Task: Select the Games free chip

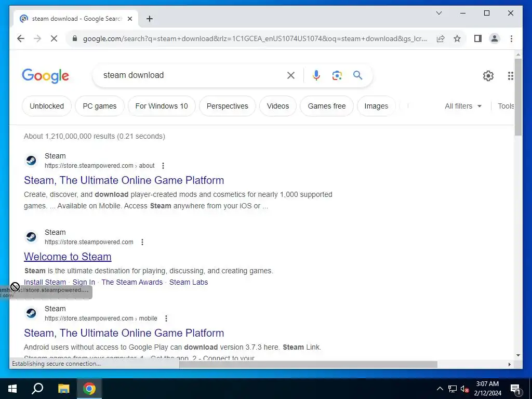Action: [327, 106]
